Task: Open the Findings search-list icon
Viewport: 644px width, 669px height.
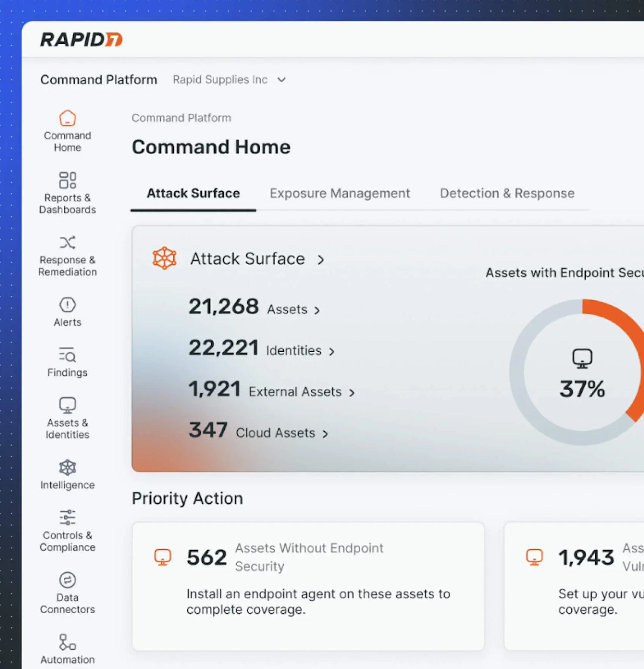Action: (x=67, y=355)
